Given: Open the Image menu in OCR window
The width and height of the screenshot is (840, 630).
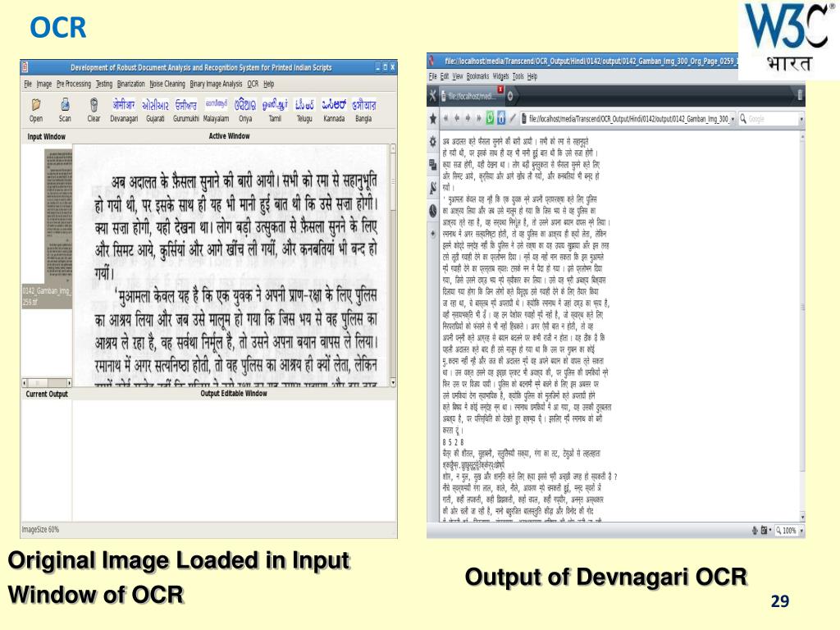Looking at the screenshot, I should click(x=44, y=84).
